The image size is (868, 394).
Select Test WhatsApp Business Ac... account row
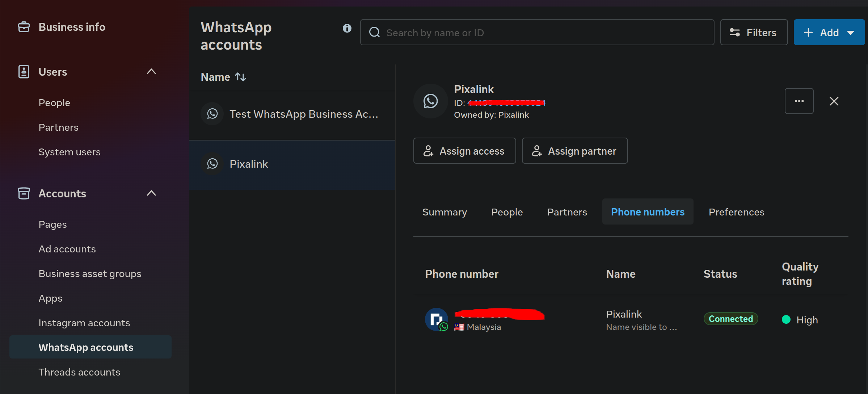292,114
